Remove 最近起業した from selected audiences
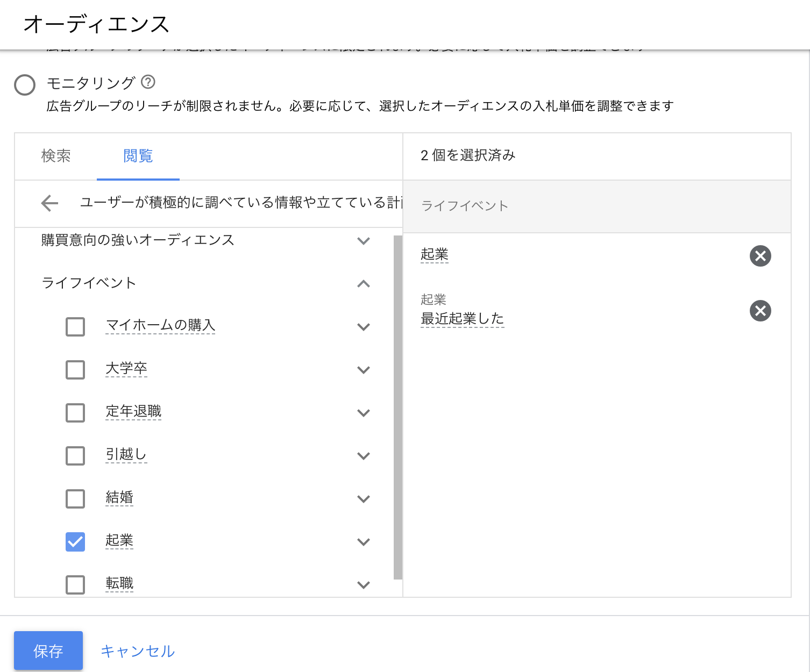This screenshot has height=672, width=810. click(760, 311)
